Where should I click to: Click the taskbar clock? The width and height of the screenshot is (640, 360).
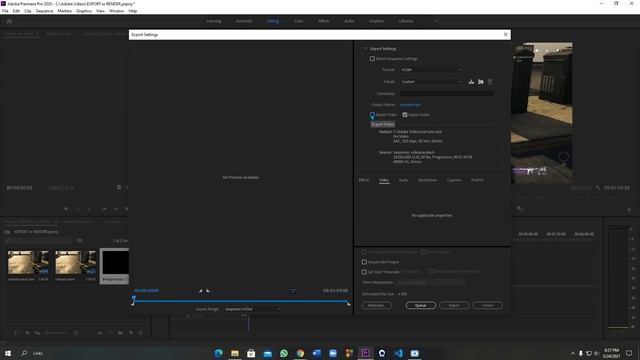pyautogui.click(x=611, y=353)
